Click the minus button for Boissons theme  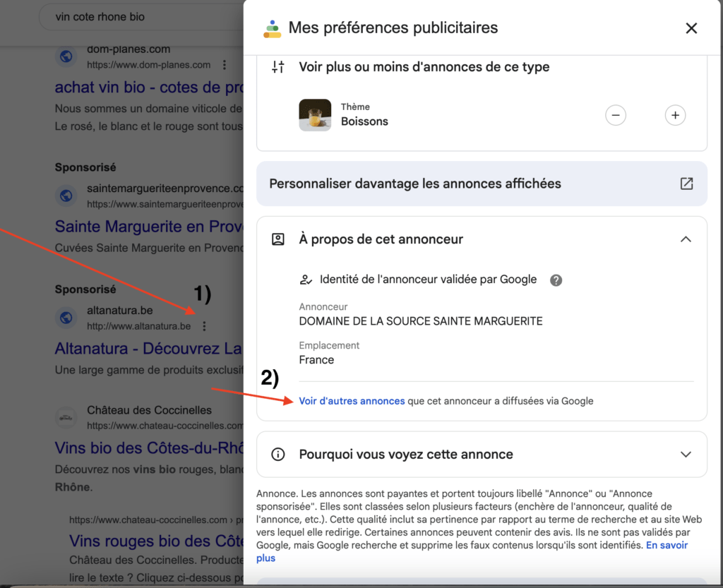(x=616, y=115)
